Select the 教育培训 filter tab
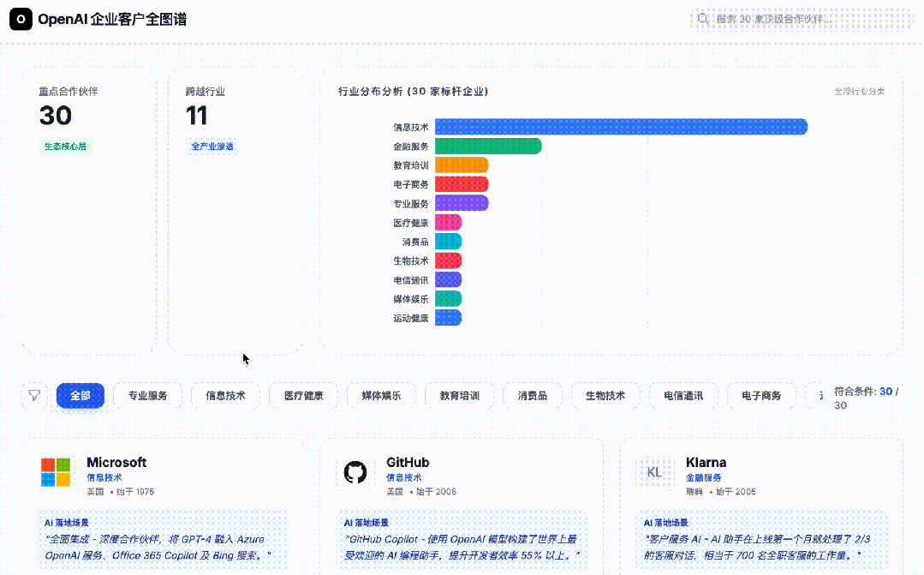The image size is (924, 575). click(x=460, y=396)
